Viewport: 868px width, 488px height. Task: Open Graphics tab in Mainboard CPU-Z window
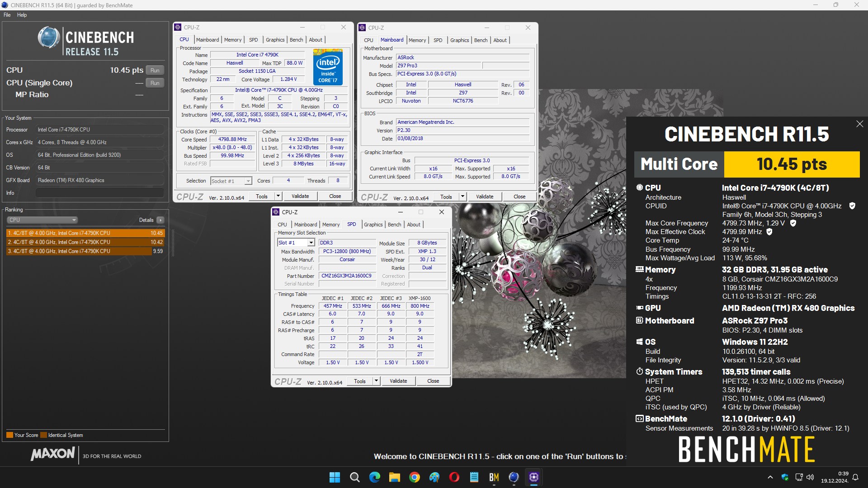460,40
